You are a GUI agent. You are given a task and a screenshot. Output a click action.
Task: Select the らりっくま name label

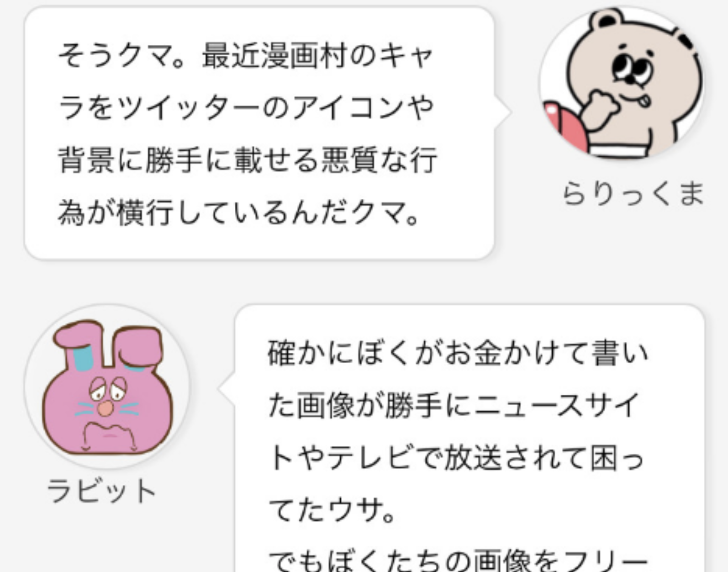[x=633, y=194]
